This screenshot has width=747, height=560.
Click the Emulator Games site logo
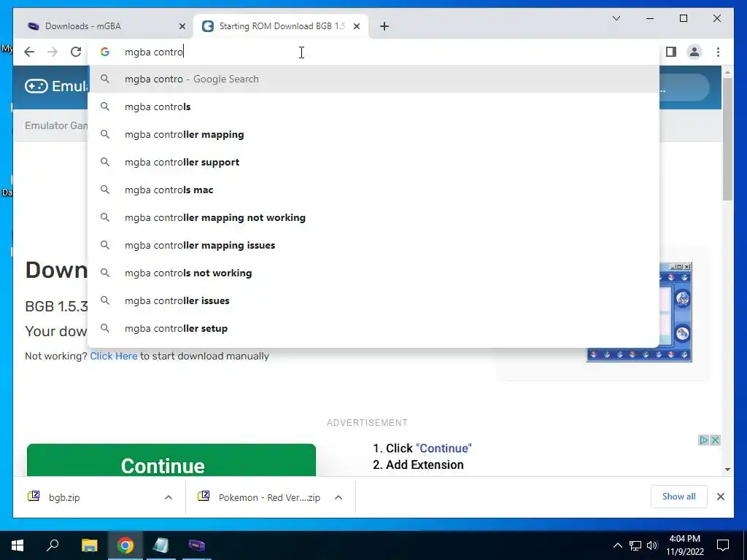click(56, 86)
